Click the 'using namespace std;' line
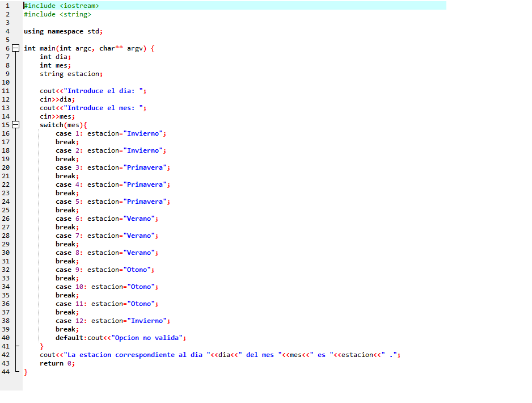Image resolution: width=532 pixels, height=403 pixels. 63,31
